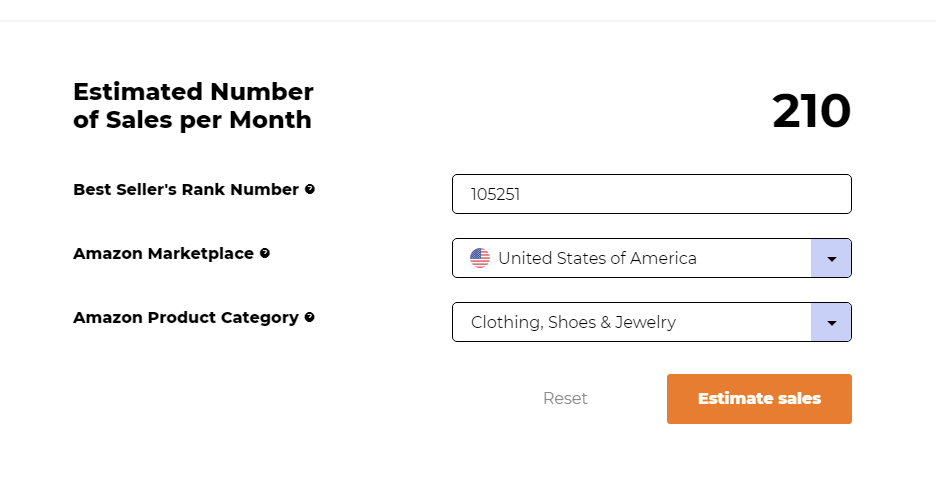The height and width of the screenshot is (478, 936).
Task: Click the "of Sales per Month" heading line
Action: tap(192, 121)
